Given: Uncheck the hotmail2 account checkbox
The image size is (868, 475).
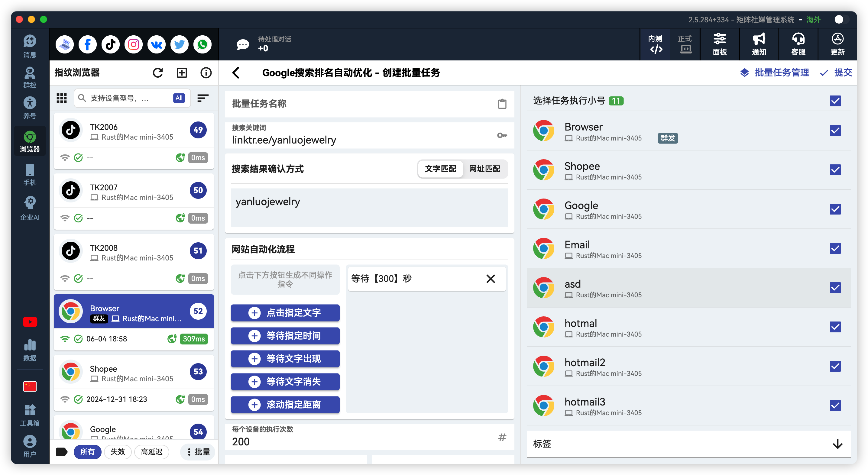Looking at the screenshot, I should point(835,366).
